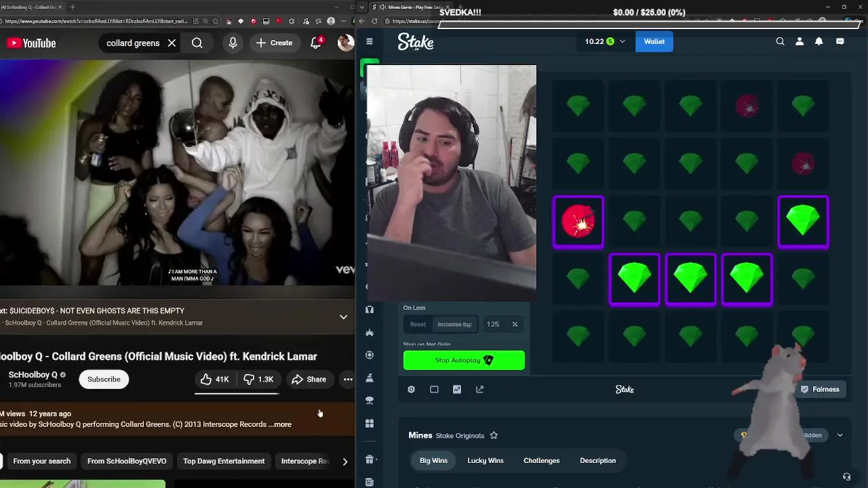868x488 pixels.
Task: Expand the YouTube up-next queue panel
Action: 344,317
